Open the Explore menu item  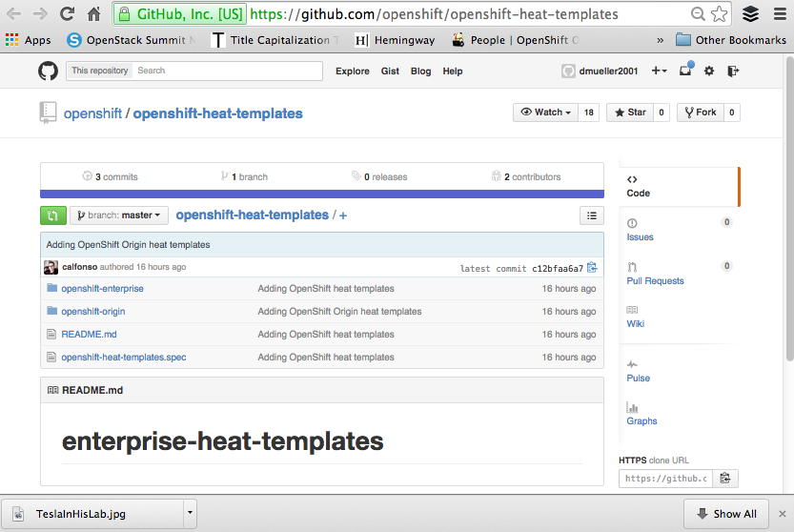pyautogui.click(x=353, y=72)
